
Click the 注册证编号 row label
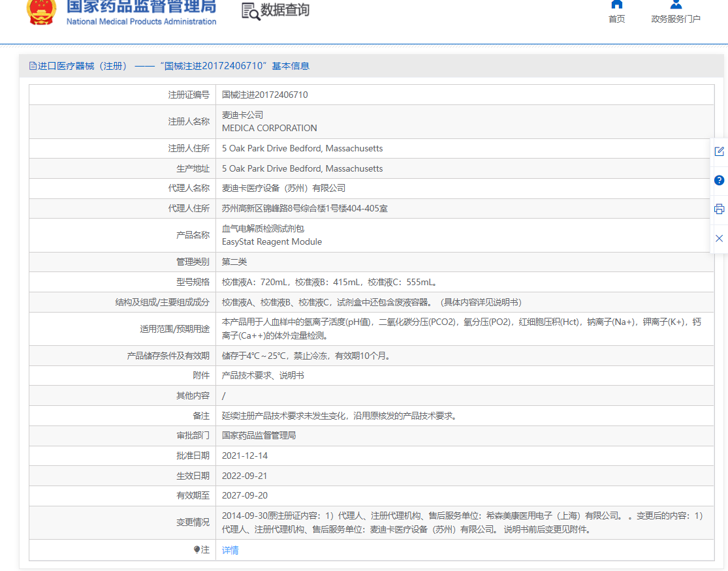point(189,95)
